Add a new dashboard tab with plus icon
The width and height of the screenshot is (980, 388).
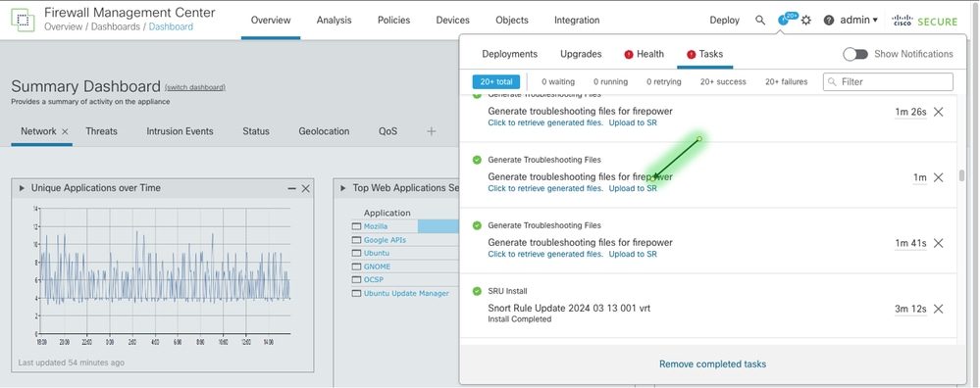click(432, 131)
